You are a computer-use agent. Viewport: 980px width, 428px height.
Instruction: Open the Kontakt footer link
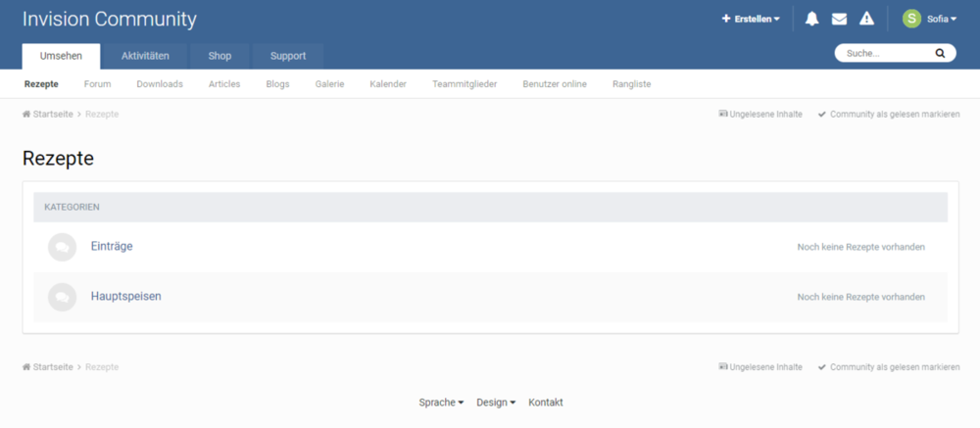(x=546, y=403)
